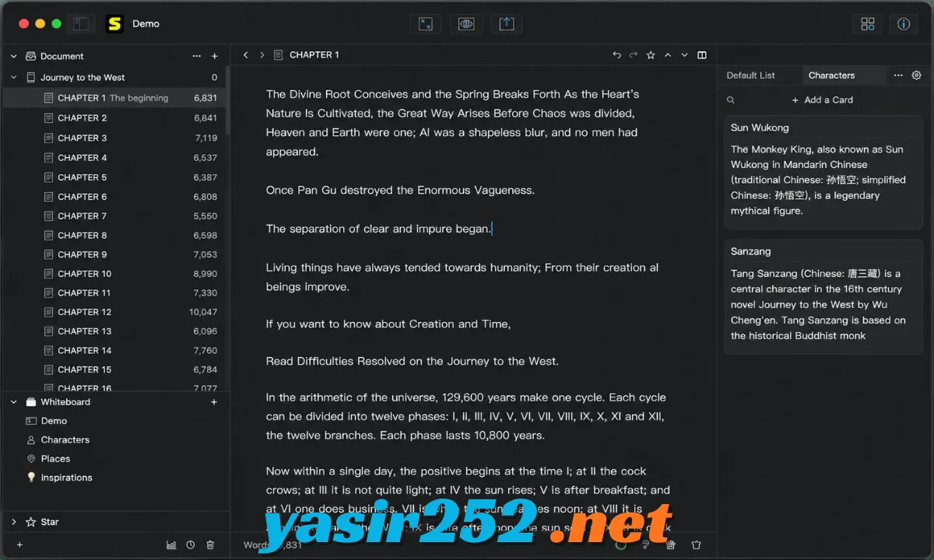Viewport: 934px width, 560px height.
Task: Enter full-screen focus mode icon
Action: 426,24
